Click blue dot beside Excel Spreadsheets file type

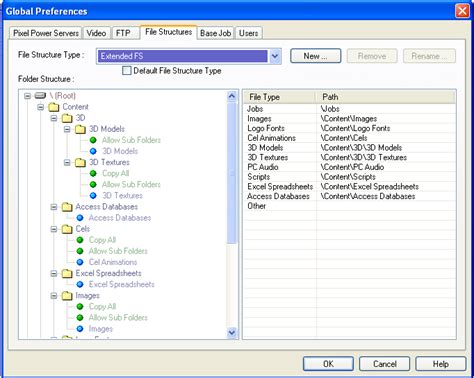click(x=80, y=284)
